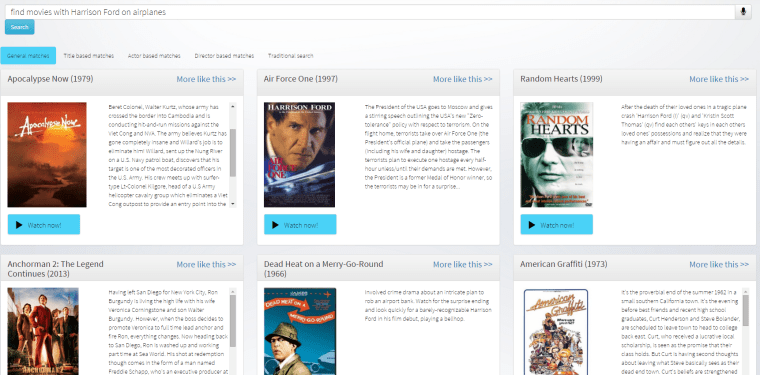Switch to Title based matches tab
760x375 pixels.
[89, 56]
